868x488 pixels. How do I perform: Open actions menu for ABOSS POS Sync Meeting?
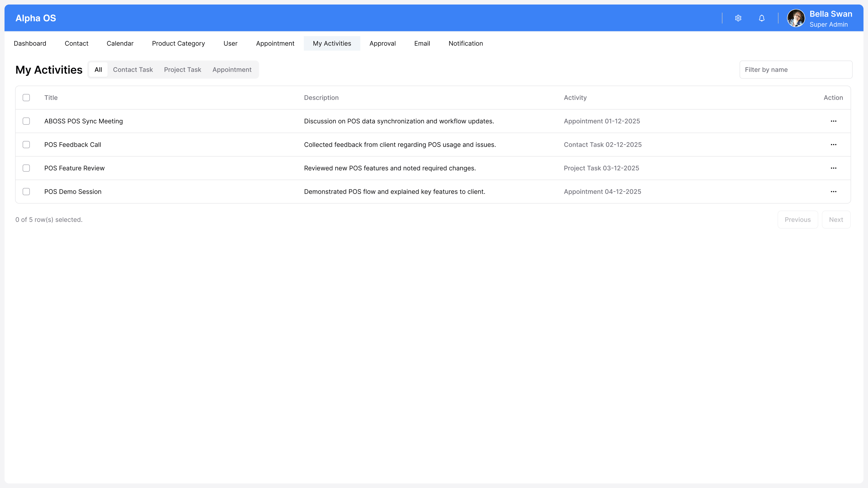point(833,121)
